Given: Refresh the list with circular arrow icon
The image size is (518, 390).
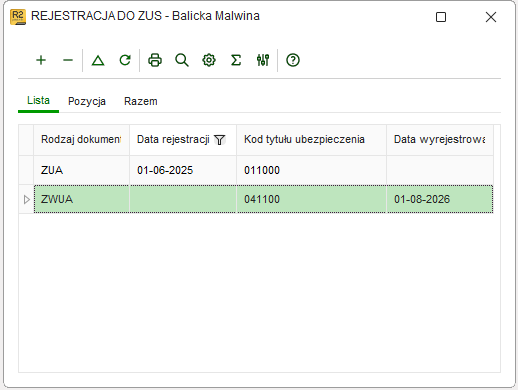Looking at the screenshot, I should (125, 60).
